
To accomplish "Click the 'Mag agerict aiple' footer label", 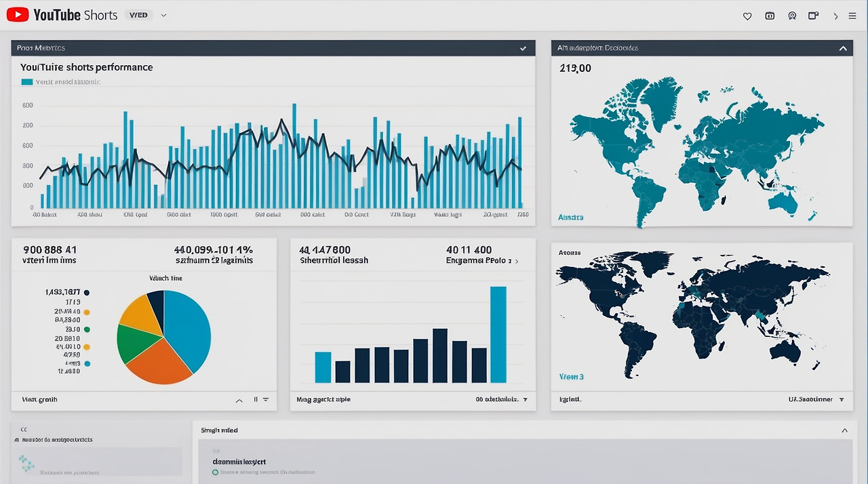I will pos(323,400).
